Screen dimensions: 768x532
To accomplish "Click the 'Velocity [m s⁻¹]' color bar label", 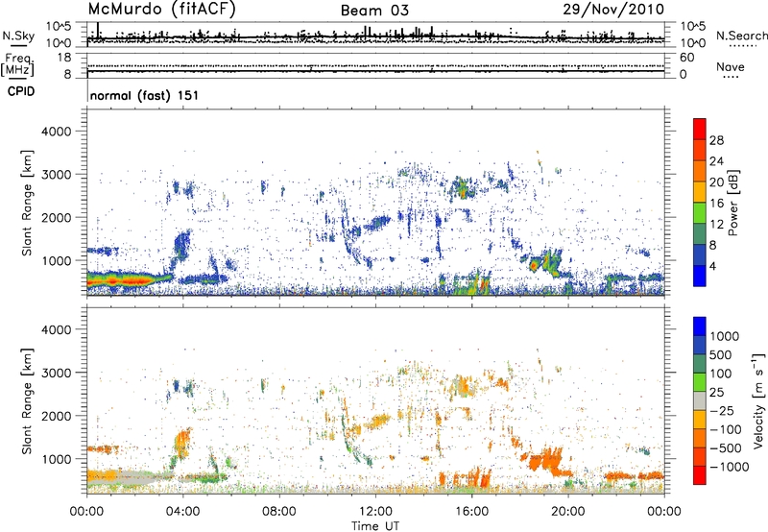I will tap(758, 400).
